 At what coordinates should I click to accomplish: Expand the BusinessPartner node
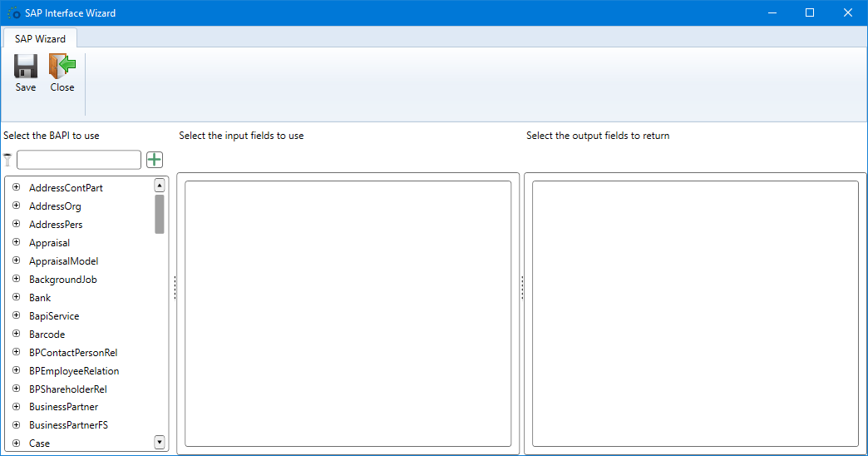[x=16, y=407]
